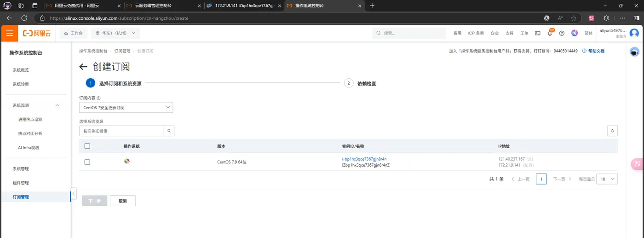Click the 取消 button
Image resolution: width=644 pixels, height=238 pixels.
(123, 201)
